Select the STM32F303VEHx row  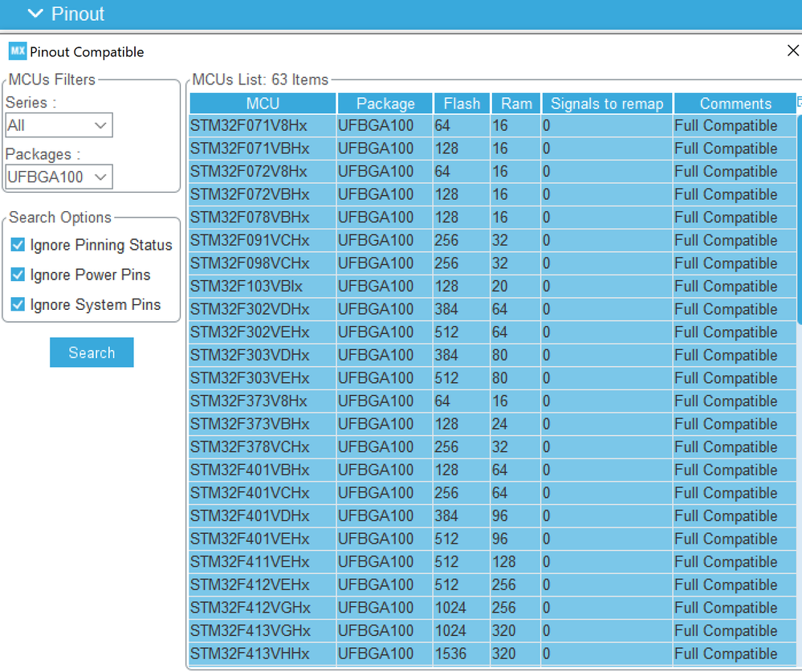point(493,378)
